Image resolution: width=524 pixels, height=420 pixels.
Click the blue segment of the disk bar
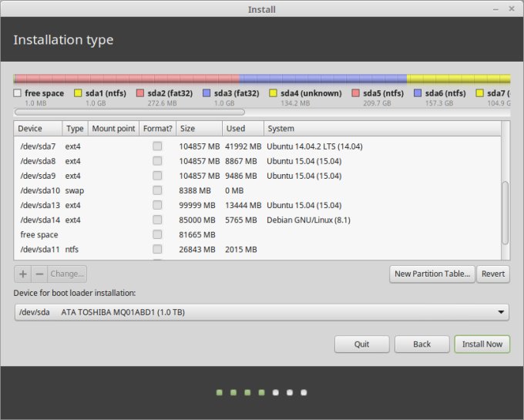click(x=323, y=79)
